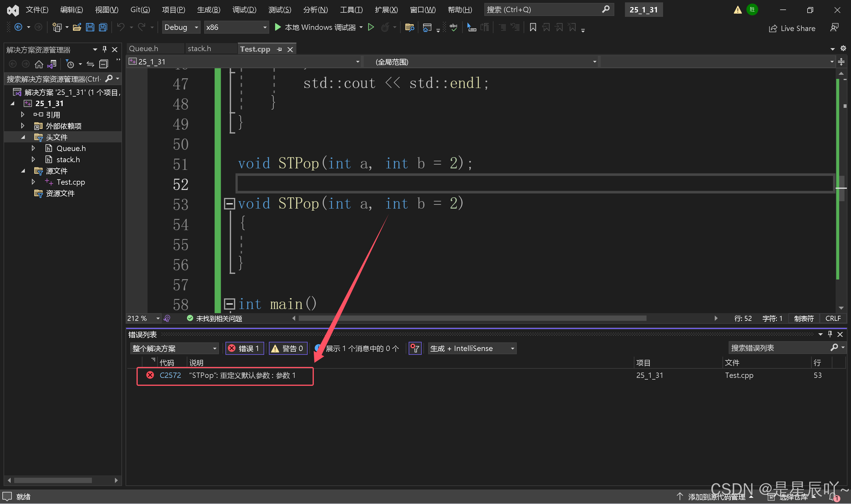Click the Search Error List field
The height and width of the screenshot is (504, 851).
coord(778,348)
